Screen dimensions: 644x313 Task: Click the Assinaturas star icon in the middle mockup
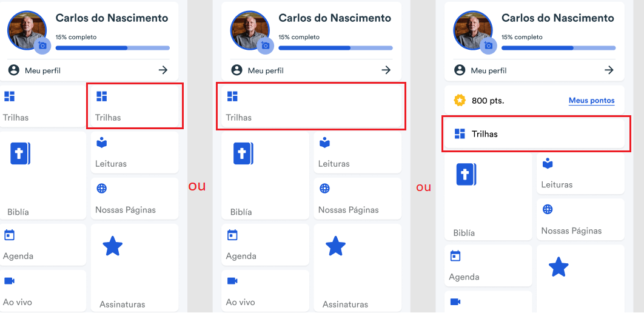(x=335, y=246)
